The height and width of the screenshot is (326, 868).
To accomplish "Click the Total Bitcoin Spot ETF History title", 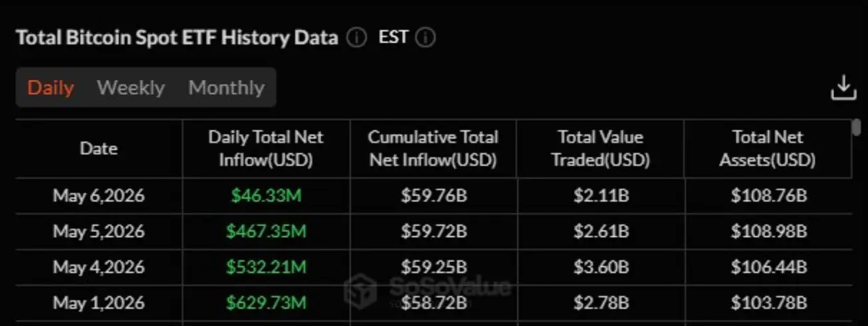I will coord(176,37).
